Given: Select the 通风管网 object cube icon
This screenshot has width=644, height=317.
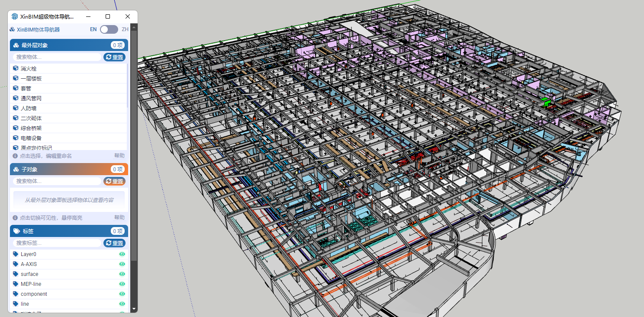Looking at the screenshot, I should click(x=16, y=98).
